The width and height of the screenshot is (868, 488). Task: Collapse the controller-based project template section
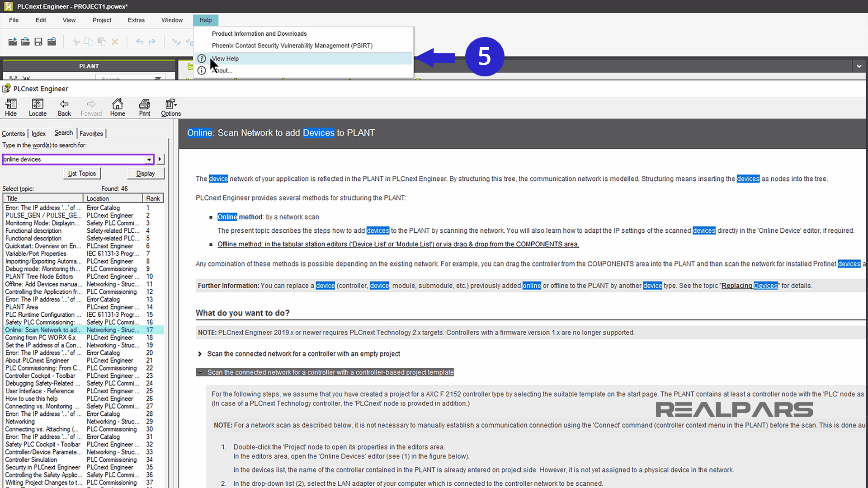click(200, 372)
